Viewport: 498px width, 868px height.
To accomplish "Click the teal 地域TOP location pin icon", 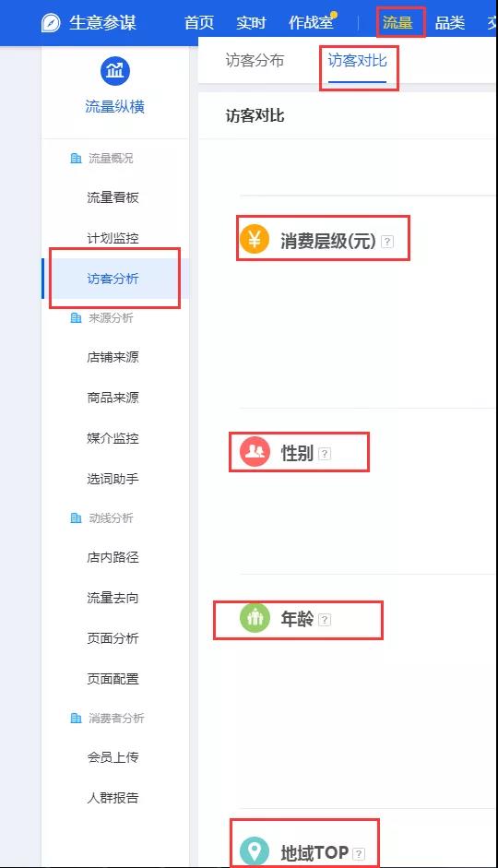I will [x=255, y=851].
